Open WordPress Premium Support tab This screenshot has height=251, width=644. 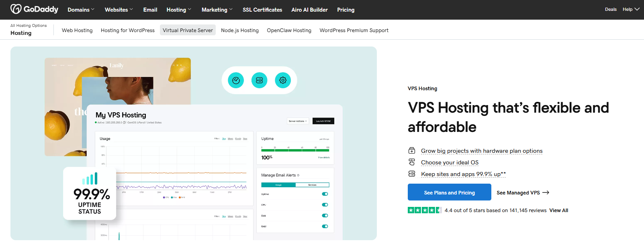(x=354, y=30)
